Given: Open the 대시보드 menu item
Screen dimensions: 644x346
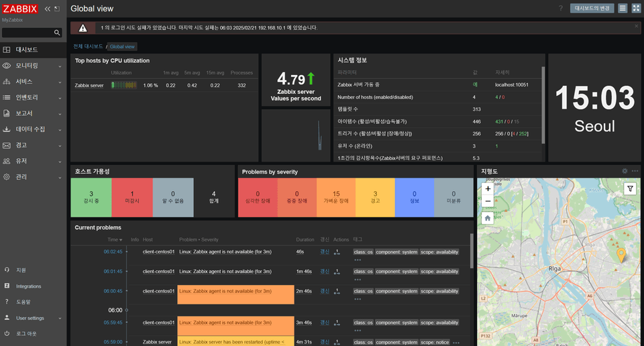Looking at the screenshot, I should (x=34, y=50).
